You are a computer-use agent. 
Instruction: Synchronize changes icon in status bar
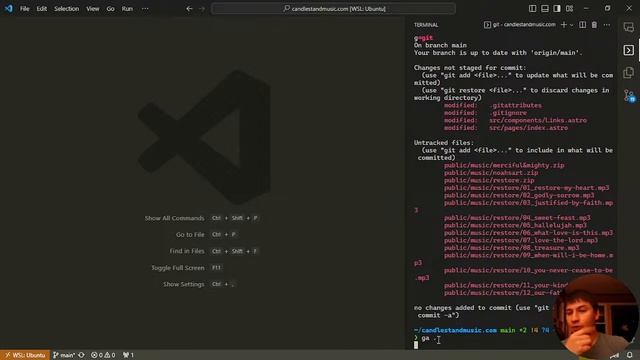point(82,355)
